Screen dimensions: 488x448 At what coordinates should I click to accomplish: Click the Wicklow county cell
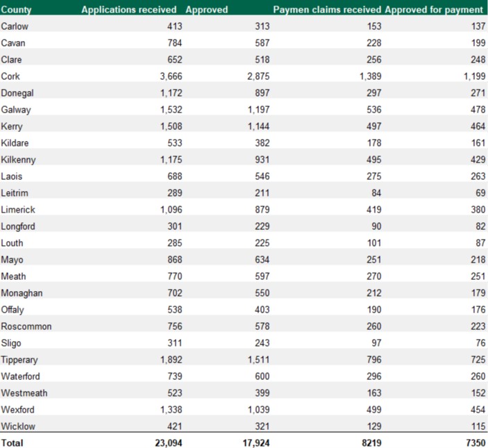(x=17, y=426)
